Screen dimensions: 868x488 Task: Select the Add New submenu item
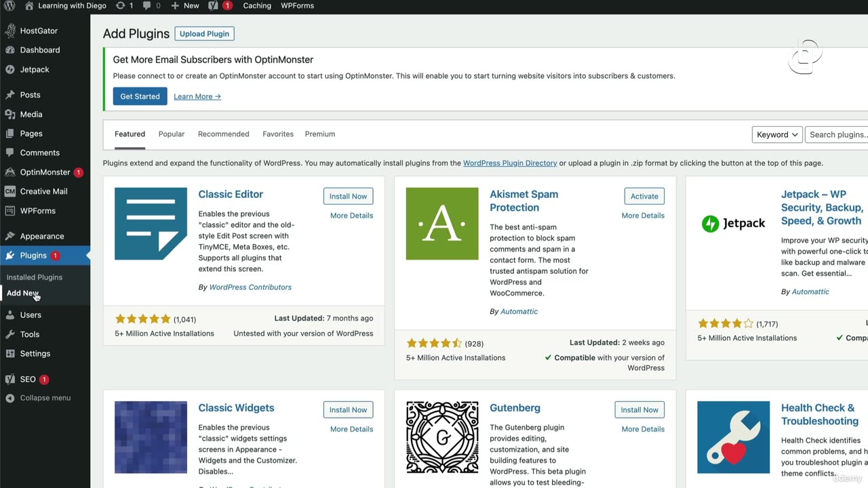point(22,293)
